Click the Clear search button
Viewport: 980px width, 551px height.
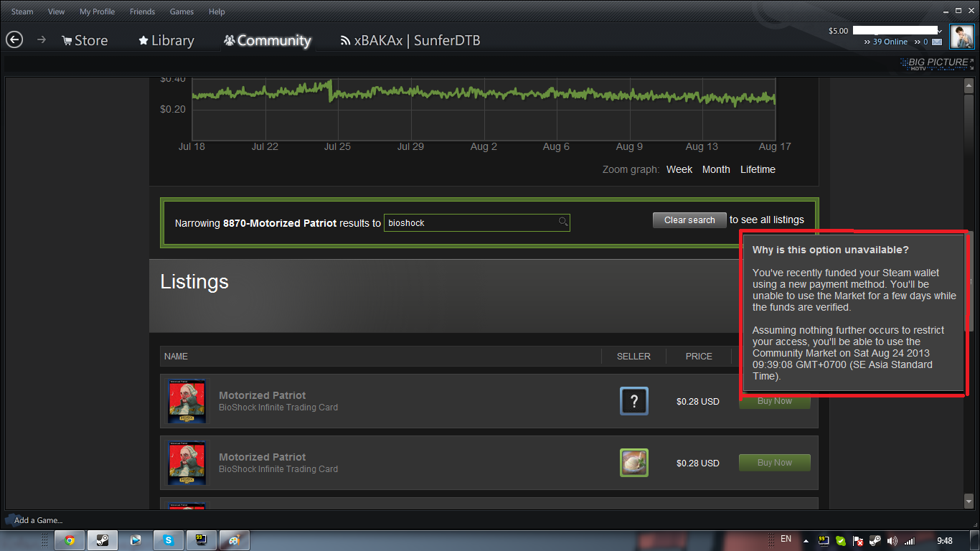tap(689, 220)
